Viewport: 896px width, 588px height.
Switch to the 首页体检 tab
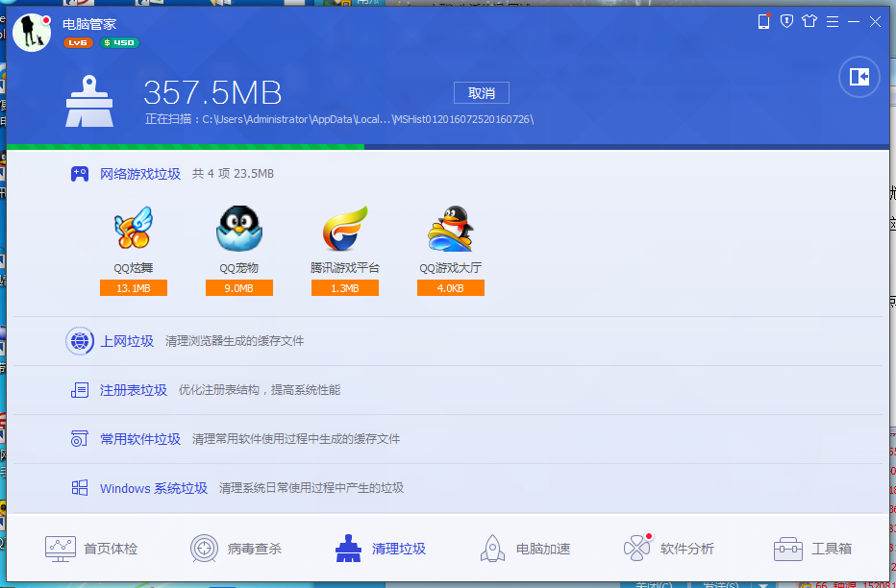[x=91, y=549]
